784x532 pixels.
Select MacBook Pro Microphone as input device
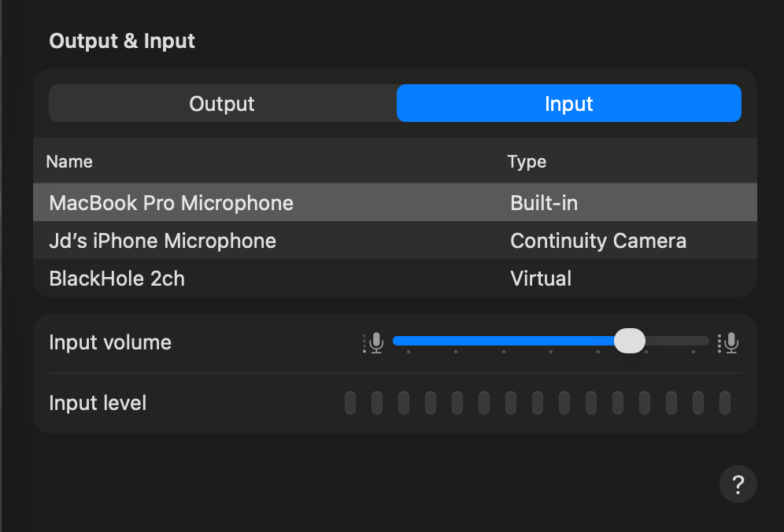click(172, 202)
